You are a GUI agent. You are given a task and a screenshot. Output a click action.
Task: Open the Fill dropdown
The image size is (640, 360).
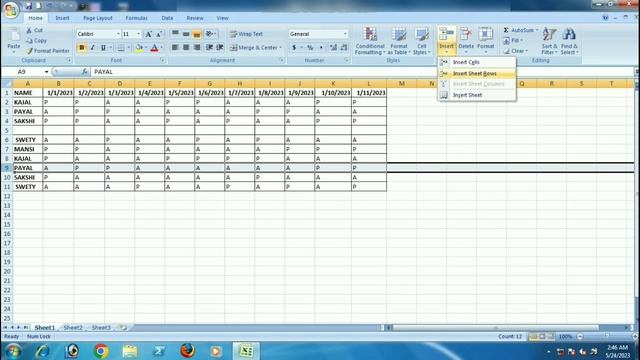tap(513, 40)
